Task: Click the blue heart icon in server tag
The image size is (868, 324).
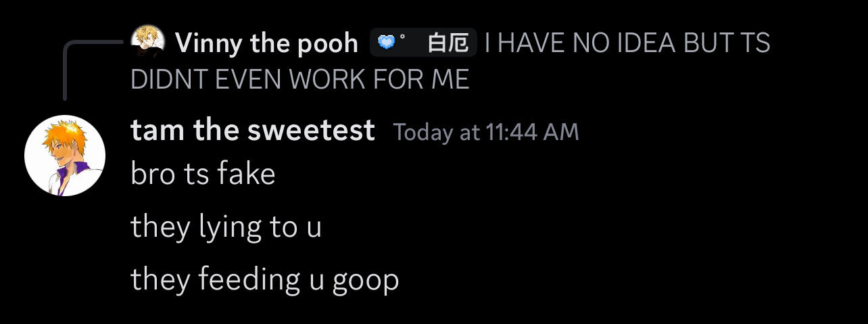Action: coord(385,43)
